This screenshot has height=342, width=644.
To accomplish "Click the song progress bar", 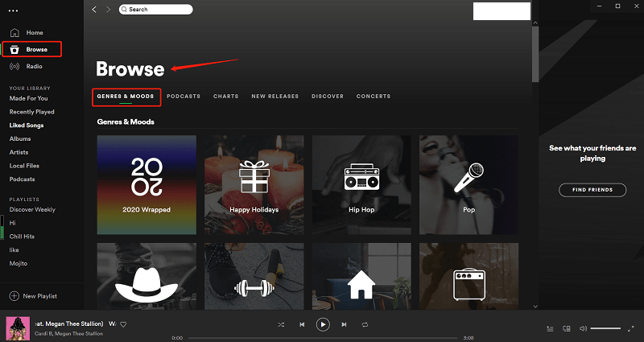I will pos(323,338).
